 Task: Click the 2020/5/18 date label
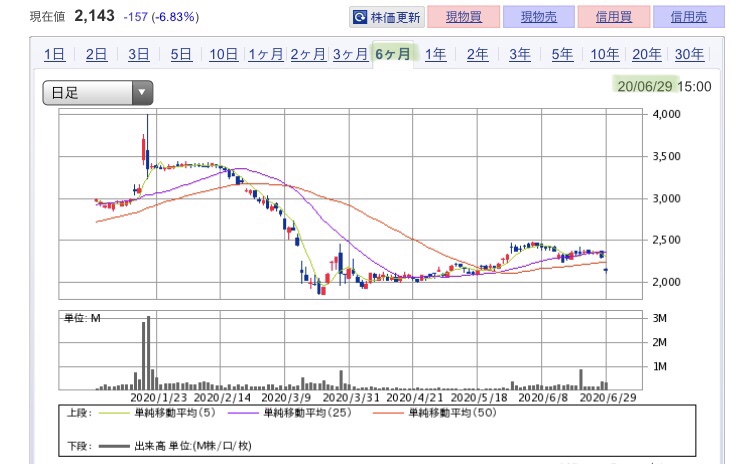pos(479,398)
